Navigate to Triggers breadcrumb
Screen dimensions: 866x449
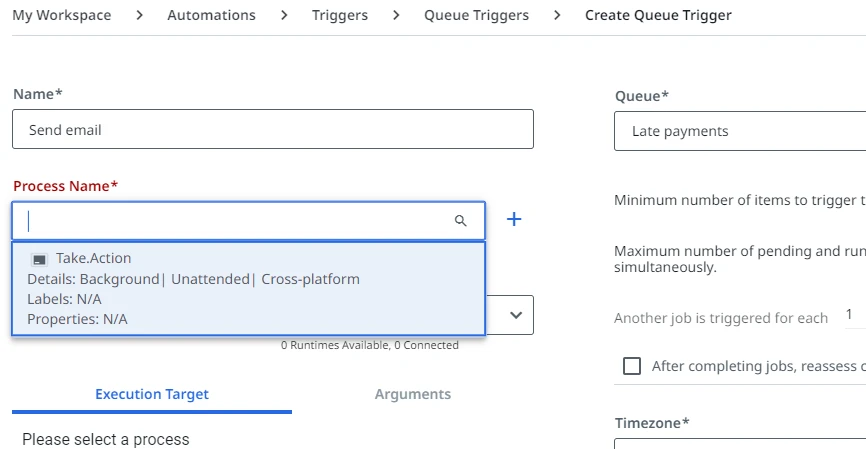click(x=340, y=15)
